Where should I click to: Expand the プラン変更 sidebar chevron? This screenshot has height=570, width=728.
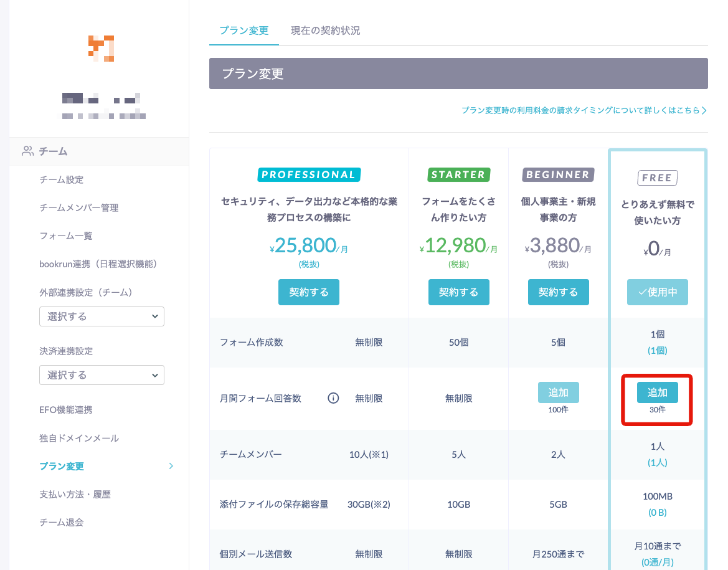coord(171,466)
